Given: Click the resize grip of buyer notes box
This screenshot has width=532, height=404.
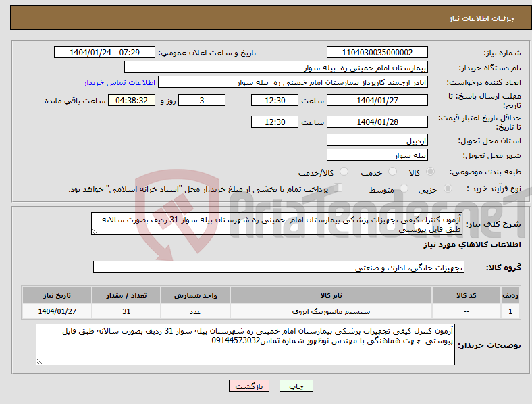Looking at the screenshot, I should pos(39,362).
